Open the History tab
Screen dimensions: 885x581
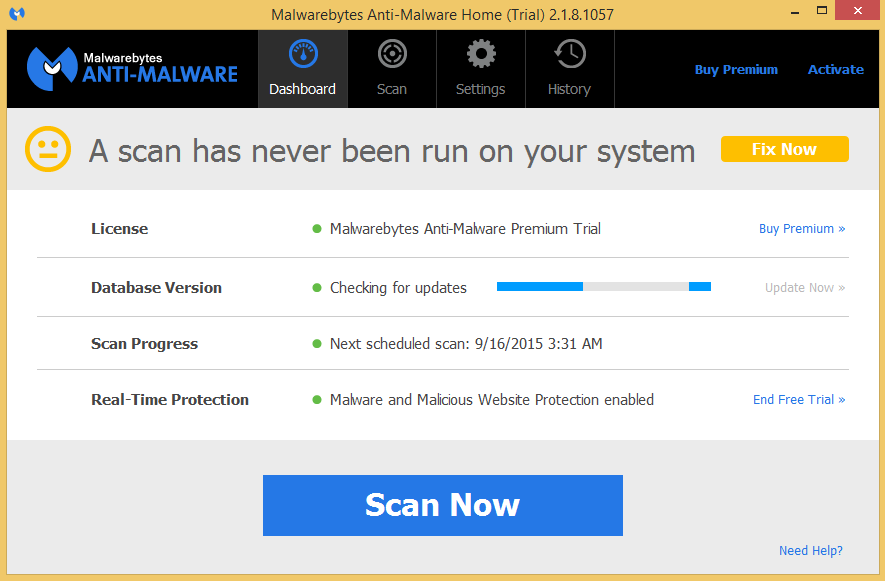(x=569, y=69)
